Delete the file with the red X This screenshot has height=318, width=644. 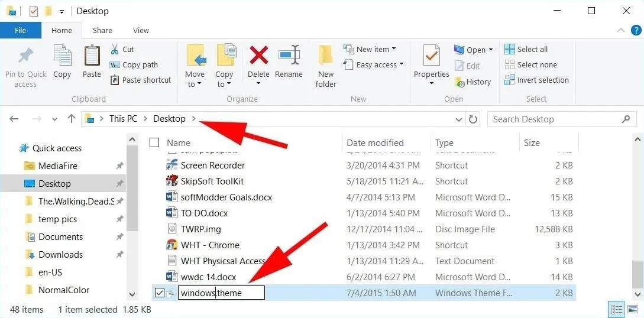pos(259,56)
